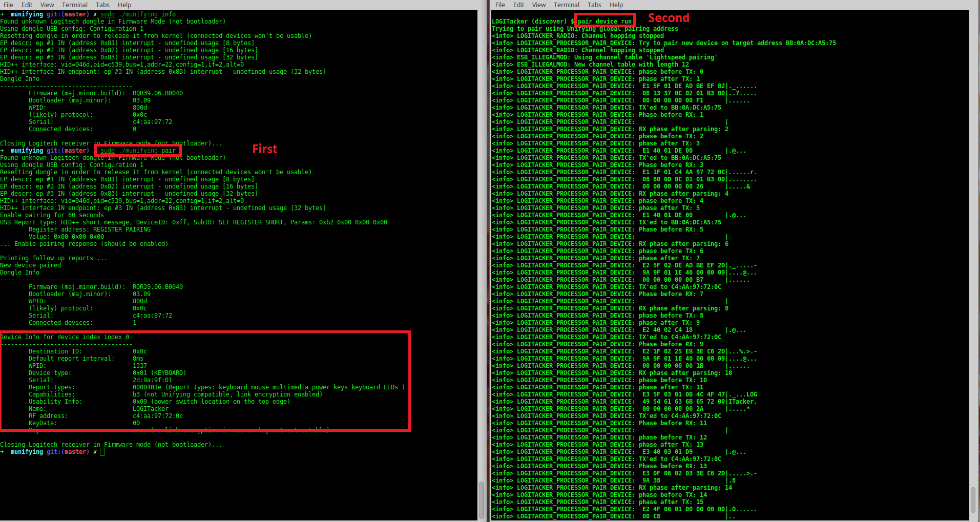Click right terminal vertical scrollbar handle

point(973,500)
